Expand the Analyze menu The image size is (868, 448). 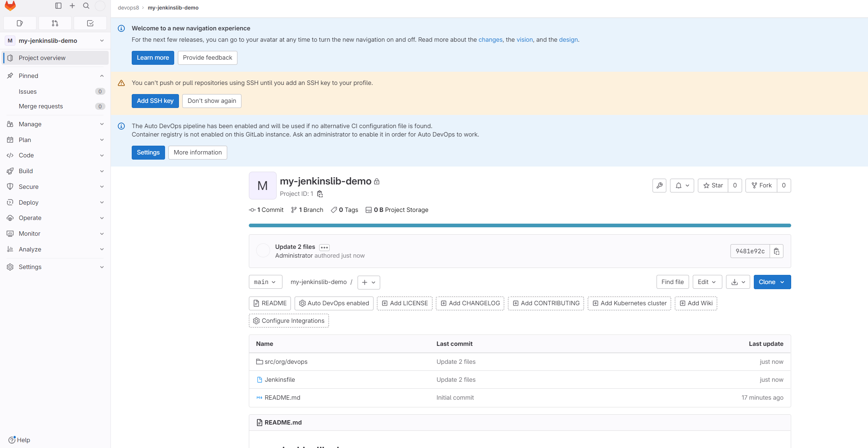(56, 249)
